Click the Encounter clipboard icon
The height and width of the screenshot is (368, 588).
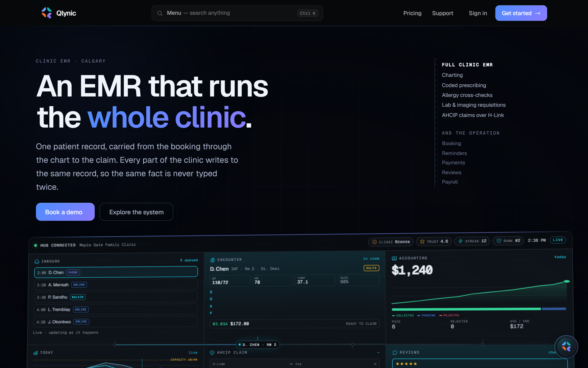tap(213, 260)
